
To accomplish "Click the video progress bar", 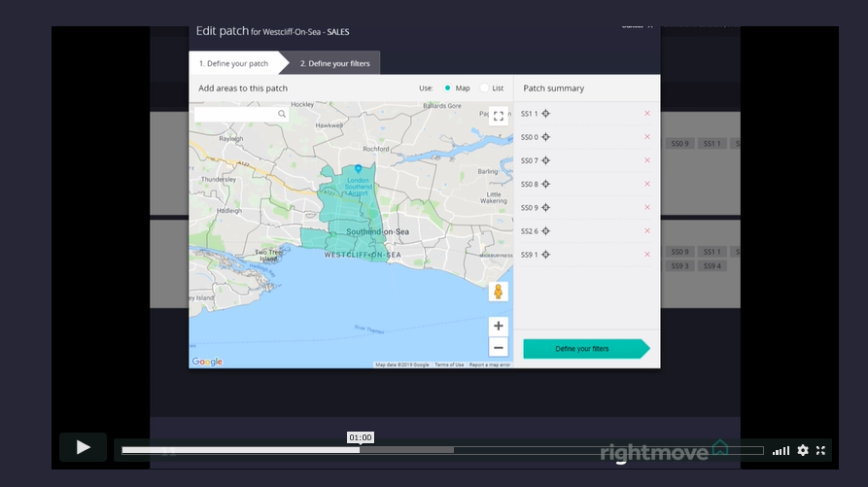I will 442,450.
